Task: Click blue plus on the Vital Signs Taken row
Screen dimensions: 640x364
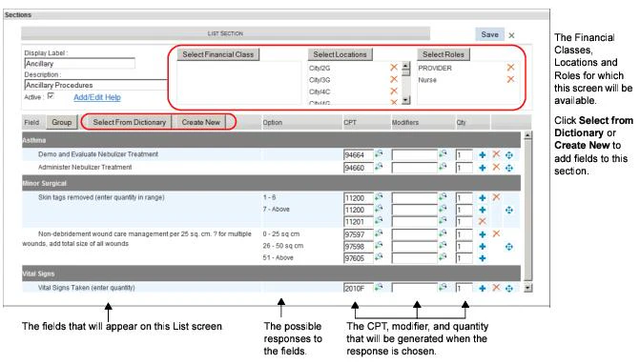Action: 483,288
